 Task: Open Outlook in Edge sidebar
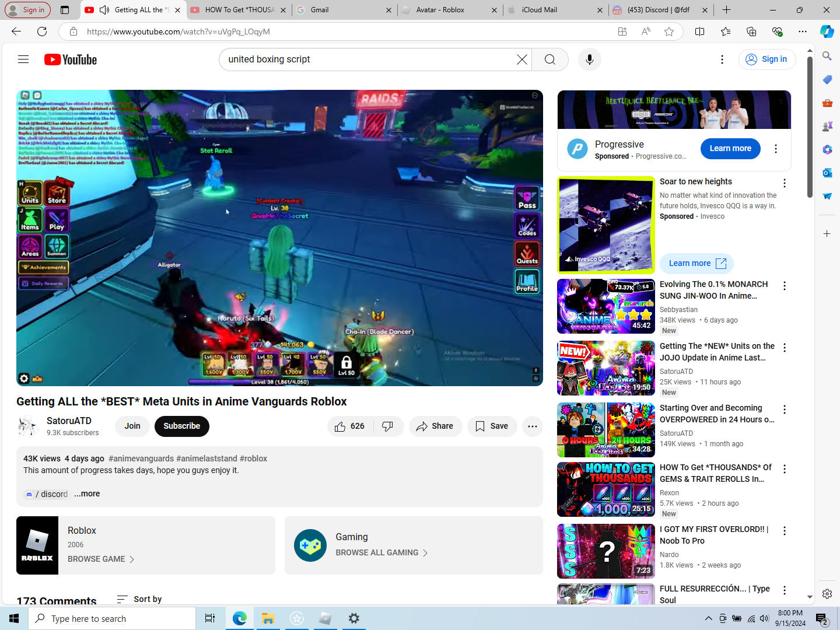pos(827,173)
